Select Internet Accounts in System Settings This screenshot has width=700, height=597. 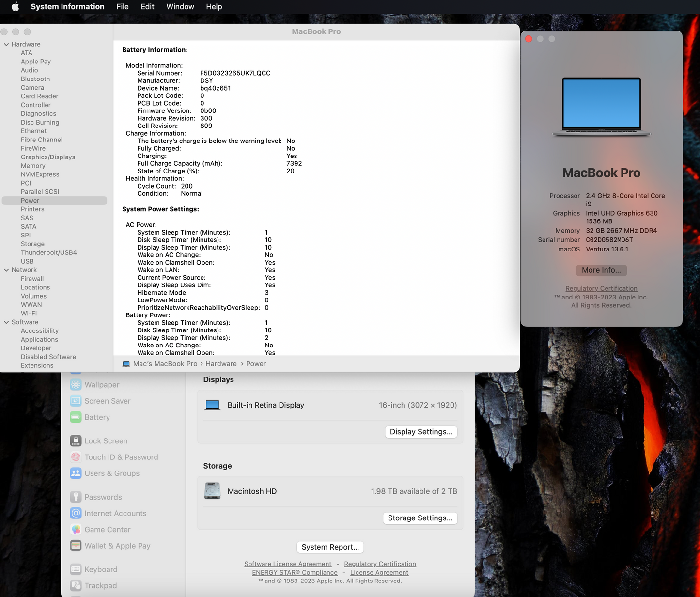tap(115, 513)
